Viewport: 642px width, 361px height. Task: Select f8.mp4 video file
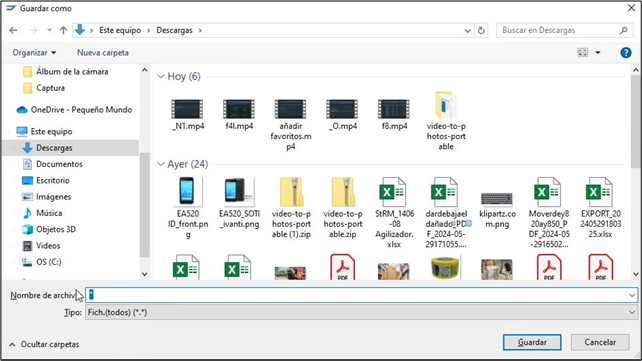coord(394,115)
